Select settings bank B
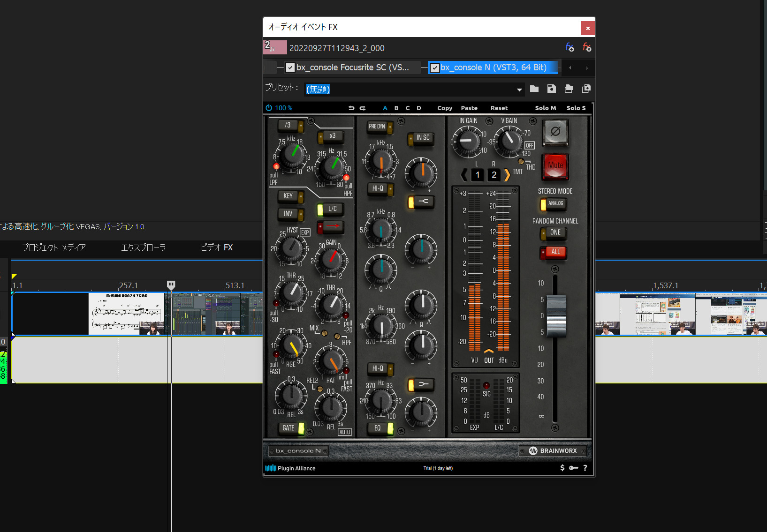 pyautogui.click(x=396, y=108)
